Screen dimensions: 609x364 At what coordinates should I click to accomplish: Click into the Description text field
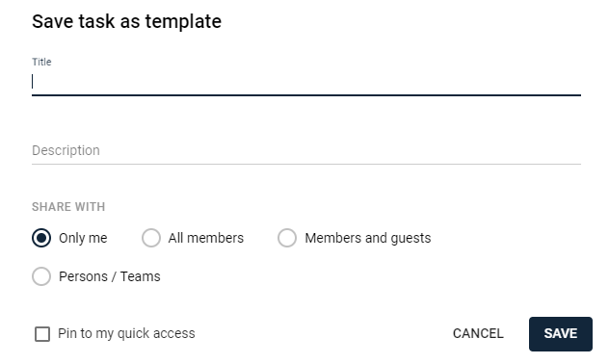click(306, 150)
